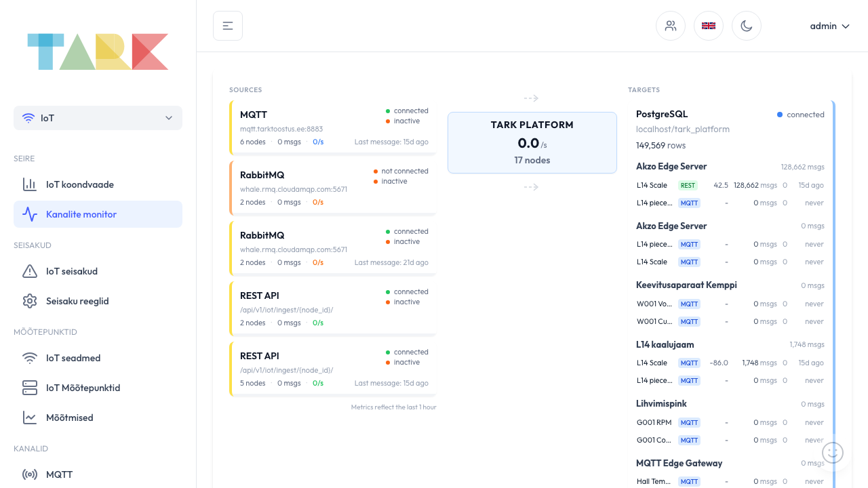The width and height of the screenshot is (868, 488).
Task: Click the TARK logo
Action: (98, 52)
